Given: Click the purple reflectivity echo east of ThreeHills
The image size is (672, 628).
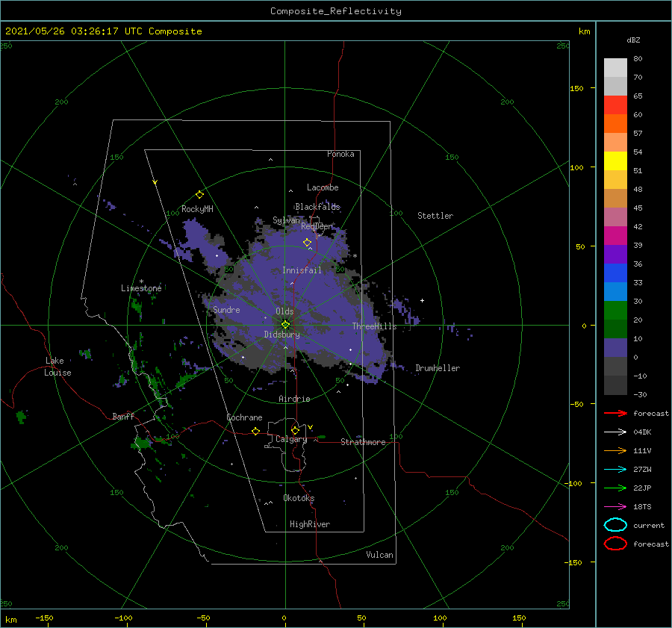Looking at the screenshot, I should point(405,311).
